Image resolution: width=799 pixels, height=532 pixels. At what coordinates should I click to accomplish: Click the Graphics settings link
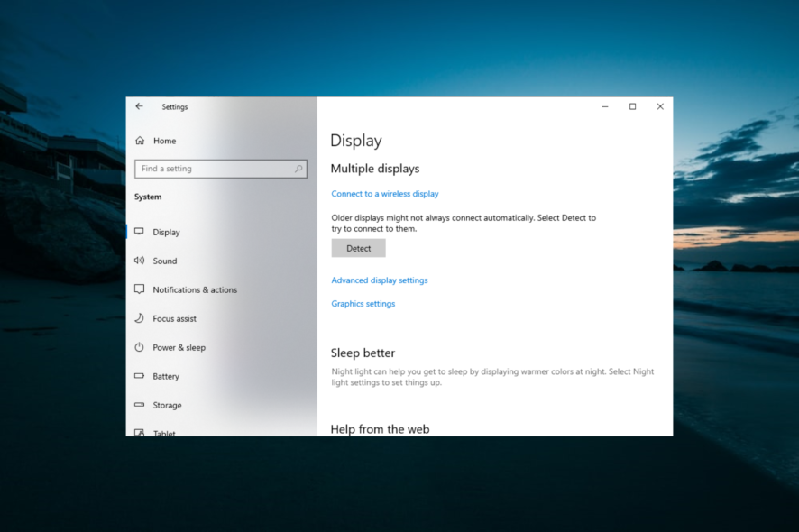(363, 304)
